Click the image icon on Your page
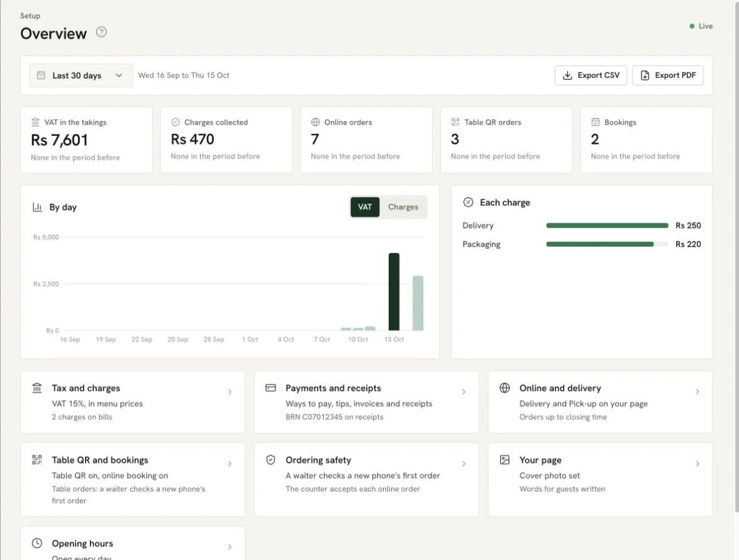Viewport: 739px width, 560px height. [x=505, y=460]
